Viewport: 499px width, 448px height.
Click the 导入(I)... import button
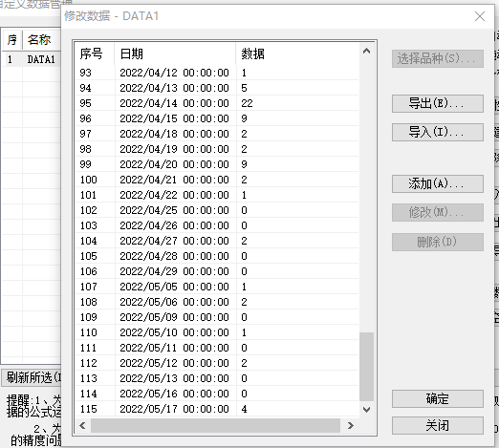click(437, 132)
